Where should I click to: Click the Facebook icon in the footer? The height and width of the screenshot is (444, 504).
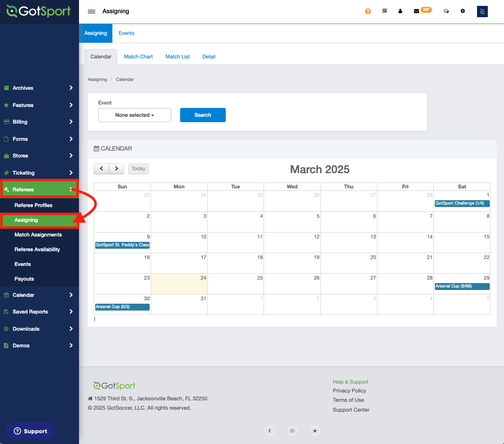point(269,430)
